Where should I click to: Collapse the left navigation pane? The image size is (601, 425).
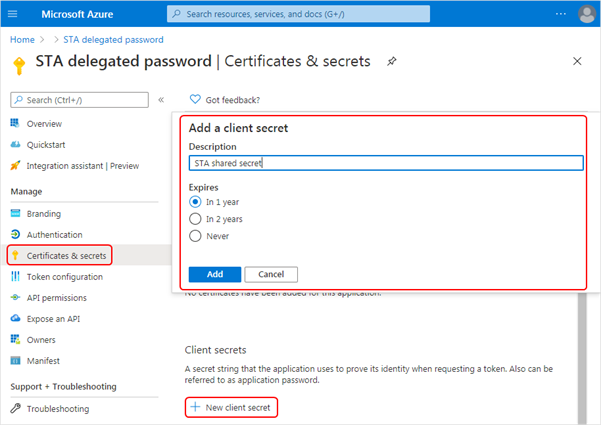pos(161,100)
